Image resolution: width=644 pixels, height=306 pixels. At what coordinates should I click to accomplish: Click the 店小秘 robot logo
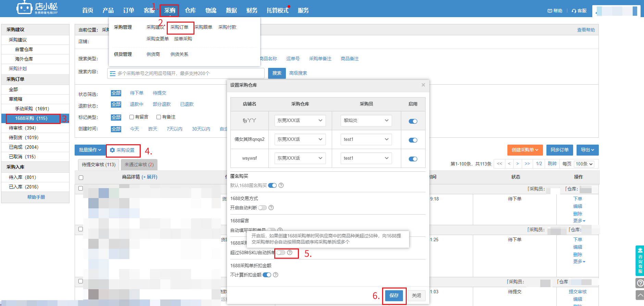25,8
